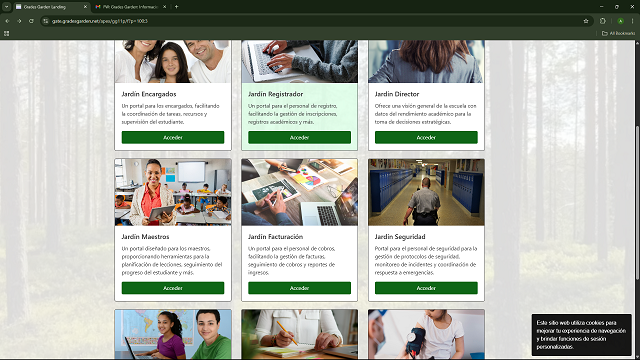Click the hand writing with pencil photo
This screenshot has height=360, width=640.
pyautogui.click(x=299, y=334)
